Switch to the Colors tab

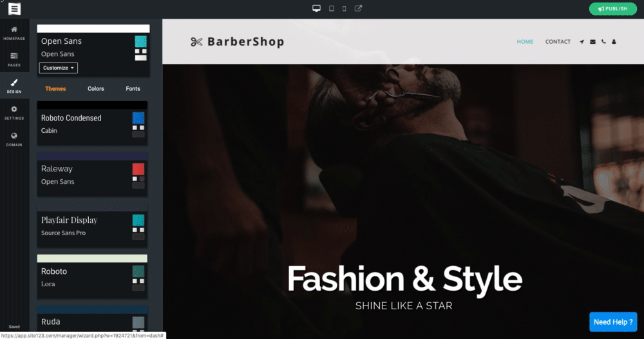click(96, 89)
